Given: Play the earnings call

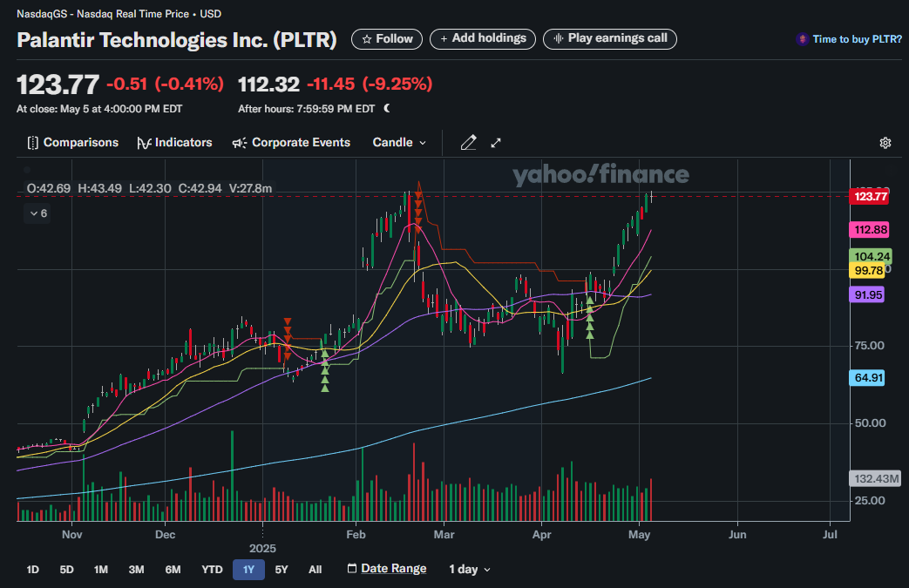Looking at the screenshot, I should point(610,39).
